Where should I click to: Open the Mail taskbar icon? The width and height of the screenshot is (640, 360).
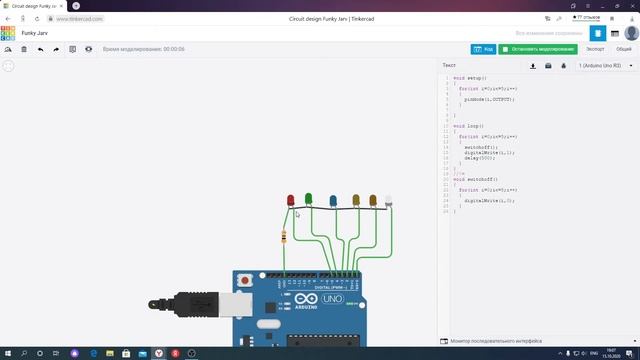[142, 353]
